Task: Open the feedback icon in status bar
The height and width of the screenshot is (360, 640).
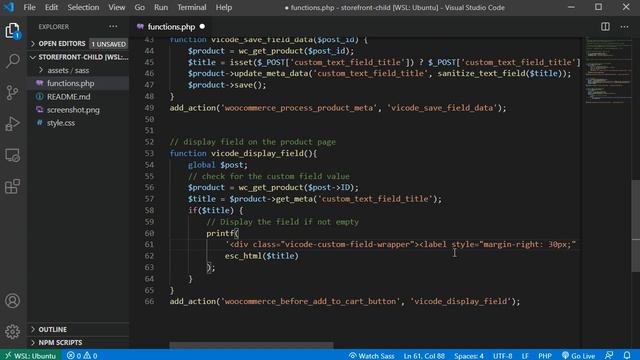Action: (609, 356)
